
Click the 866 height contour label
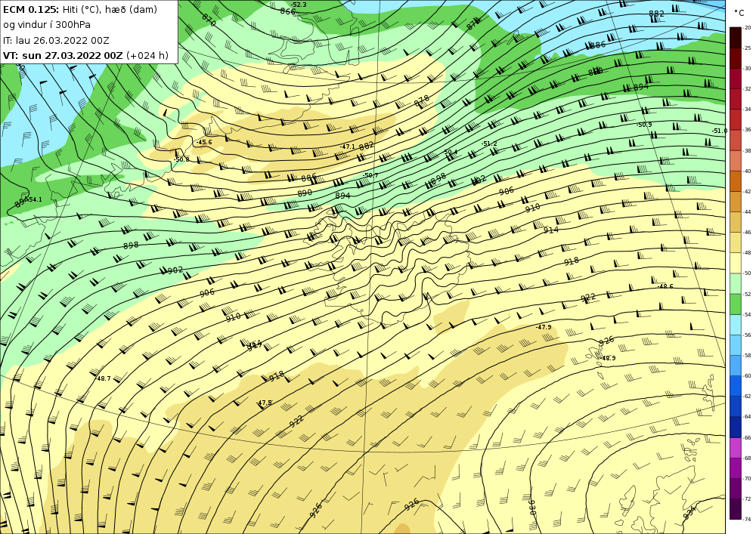(287, 11)
